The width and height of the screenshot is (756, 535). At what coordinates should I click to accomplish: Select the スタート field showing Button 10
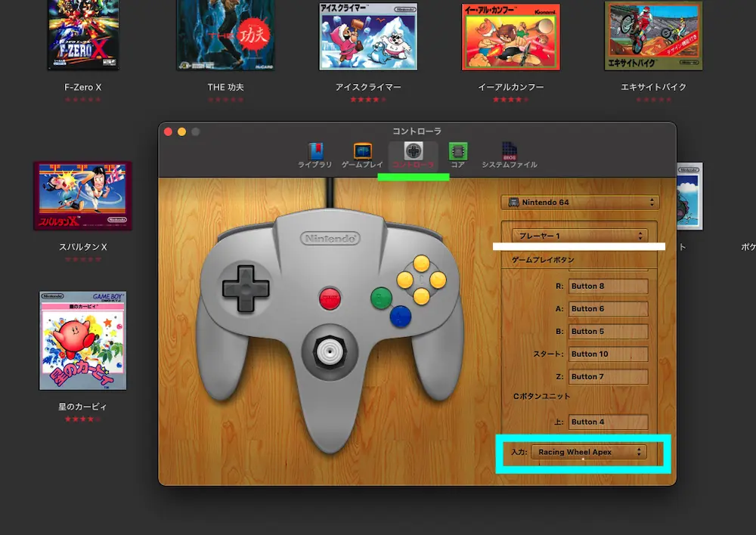click(x=608, y=354)
